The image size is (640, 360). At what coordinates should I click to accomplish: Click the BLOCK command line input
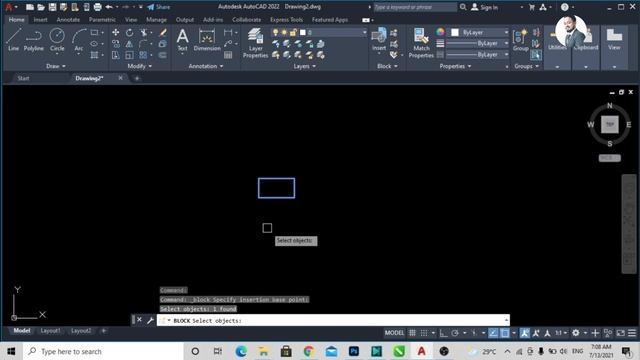tap(333, 320)
